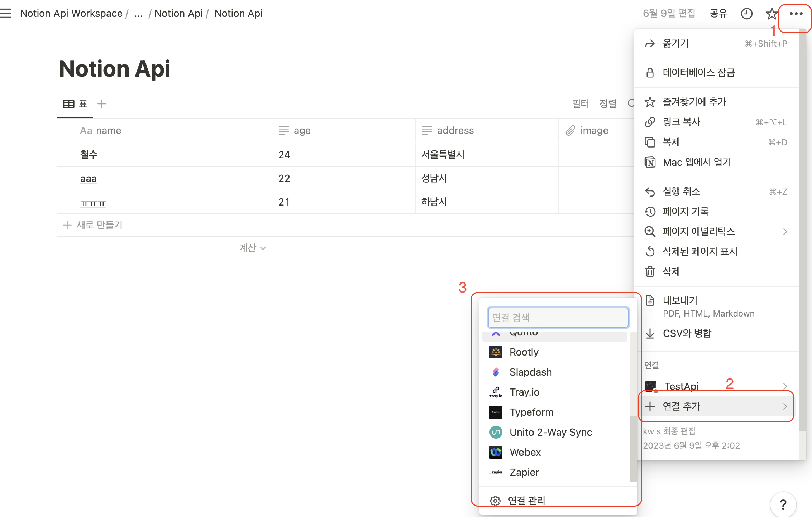Click the favorite star icon in top bar
This screenshot has height=517, width=812.
coord(771,14)
